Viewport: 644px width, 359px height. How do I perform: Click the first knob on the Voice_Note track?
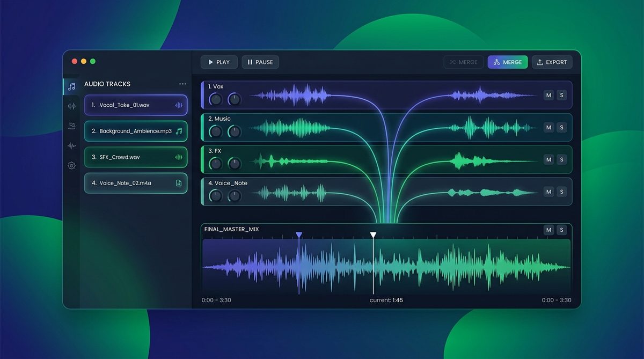pyautogui.click(x=216, y=196)
